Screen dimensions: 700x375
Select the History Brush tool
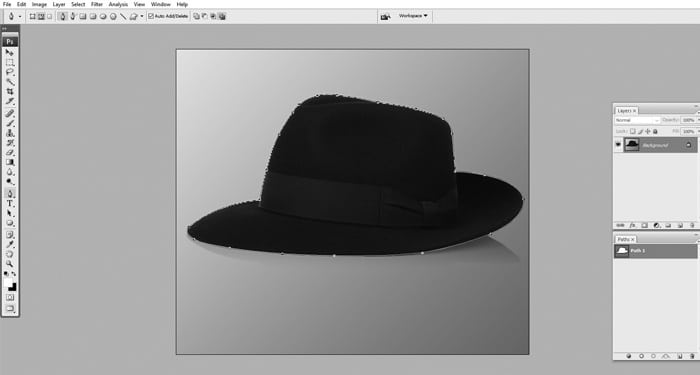[x=9, y=143]
